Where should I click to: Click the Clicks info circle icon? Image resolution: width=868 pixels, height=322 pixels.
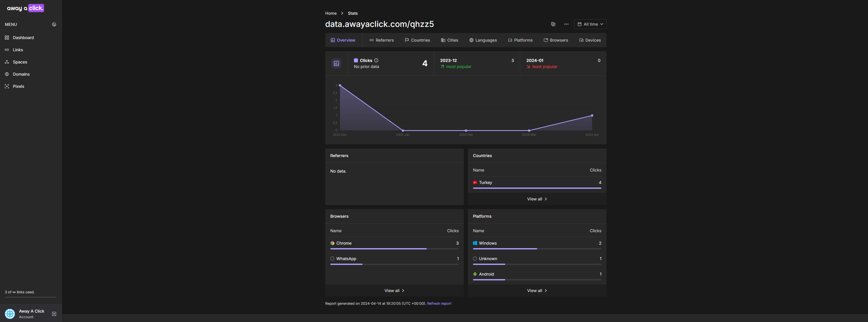click(x=376, y=61)
